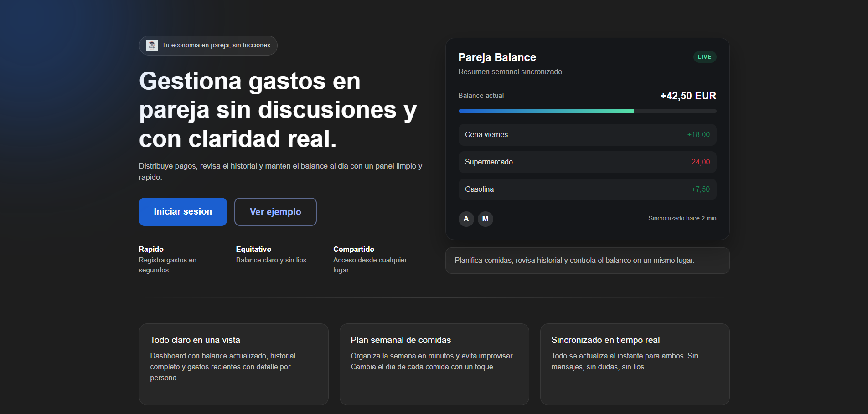868x414 pixels.
Task: Click the Equitativo feature heading
Action: 253,250
